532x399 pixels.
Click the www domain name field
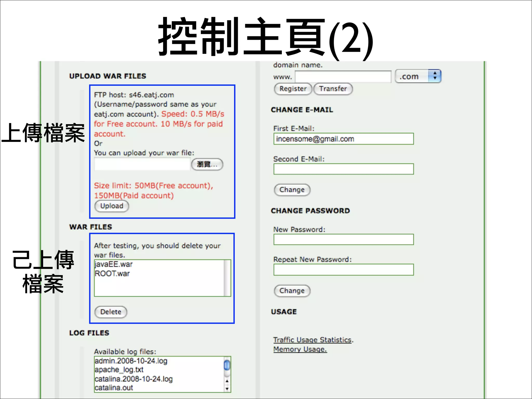click(343, 77)
